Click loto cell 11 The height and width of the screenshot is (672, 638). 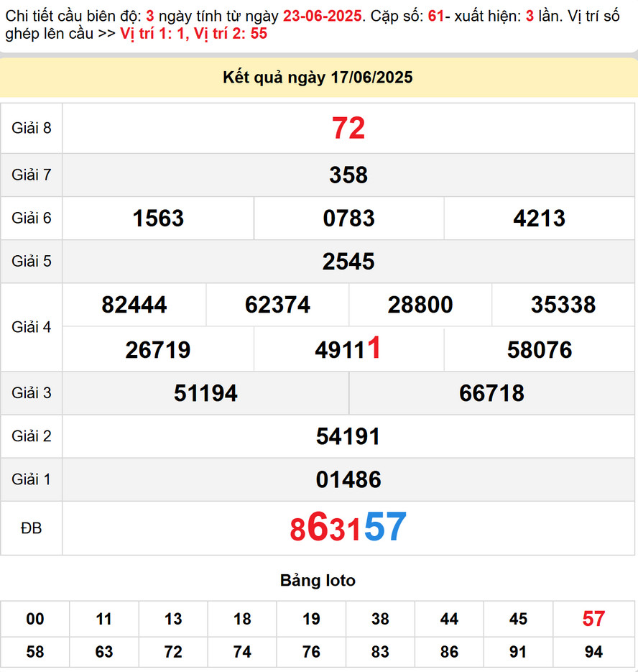tap(104, 619)
